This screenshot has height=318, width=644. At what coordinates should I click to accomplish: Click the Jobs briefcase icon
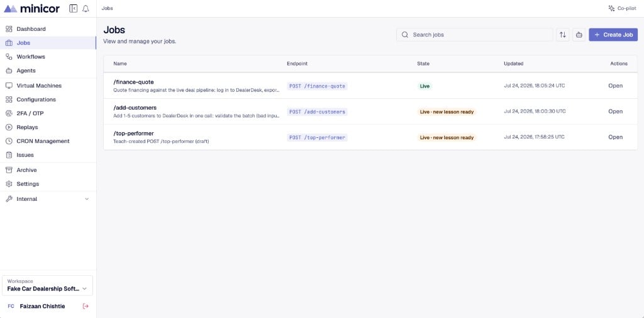(x=9, y=43)
